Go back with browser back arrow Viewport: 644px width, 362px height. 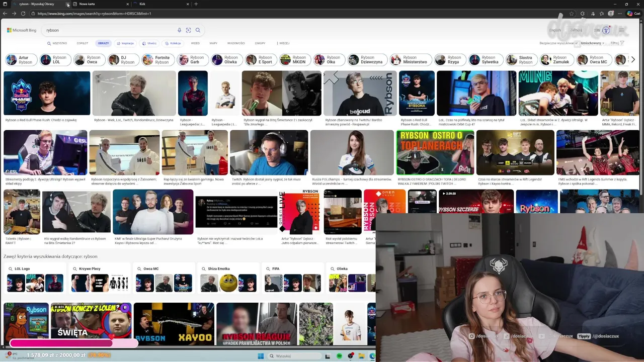[6, 14]
